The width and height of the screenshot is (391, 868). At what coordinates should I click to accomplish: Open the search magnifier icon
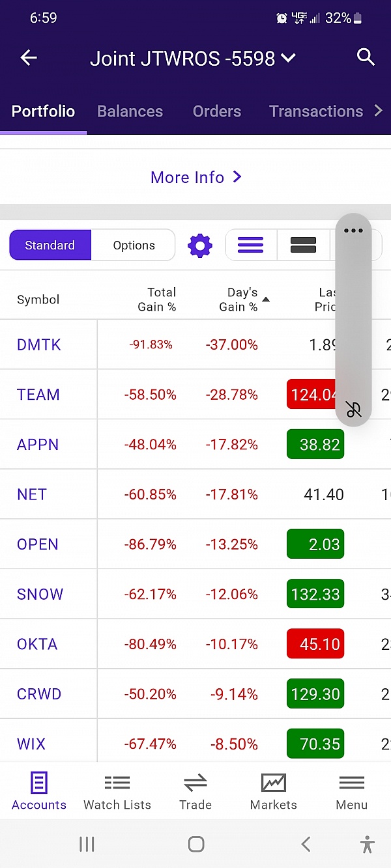(x=366, y=57)
